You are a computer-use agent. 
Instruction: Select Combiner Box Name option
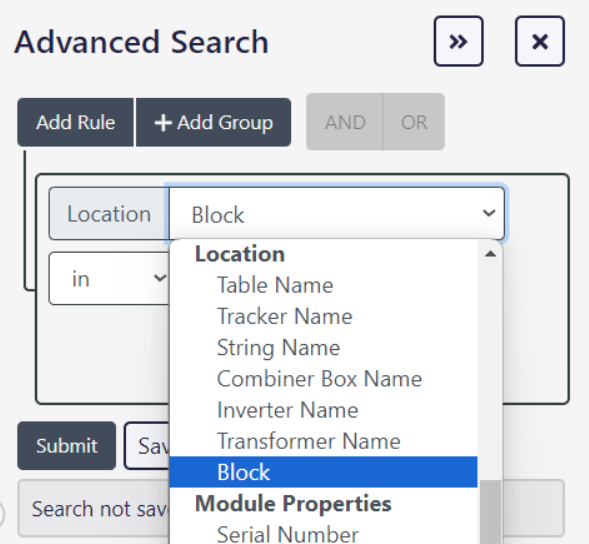(319, 379)
